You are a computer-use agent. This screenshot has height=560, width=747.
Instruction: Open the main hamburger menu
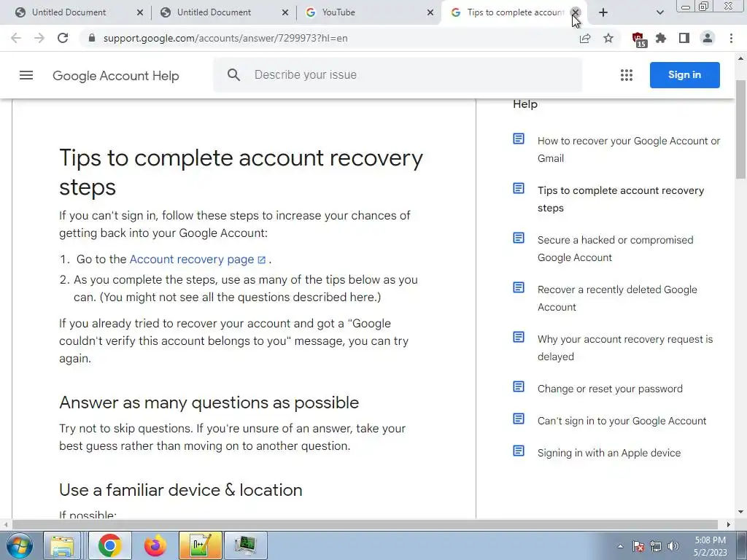click(26, 75)
